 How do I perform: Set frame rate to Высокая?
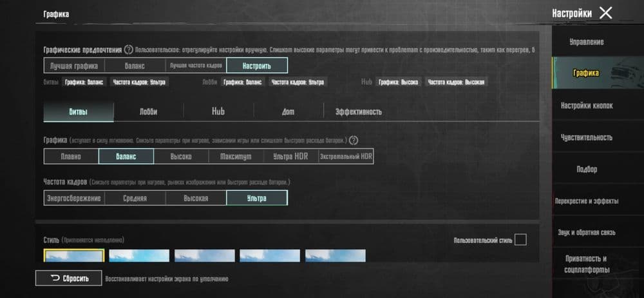tap(196, 198)
